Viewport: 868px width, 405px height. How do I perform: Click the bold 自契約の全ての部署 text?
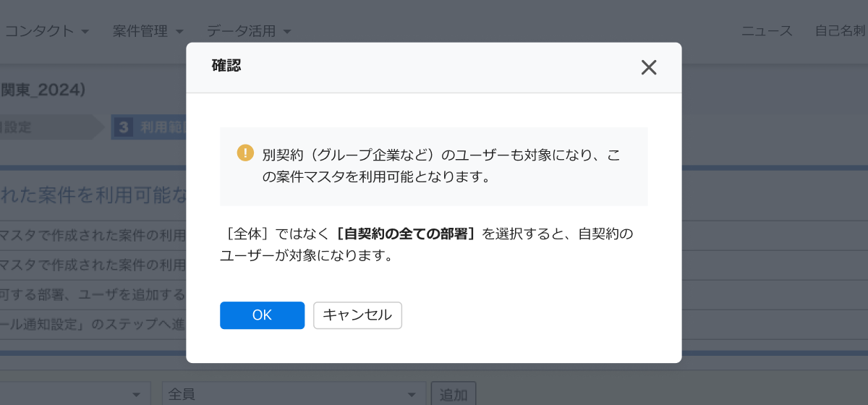(406, 234)
